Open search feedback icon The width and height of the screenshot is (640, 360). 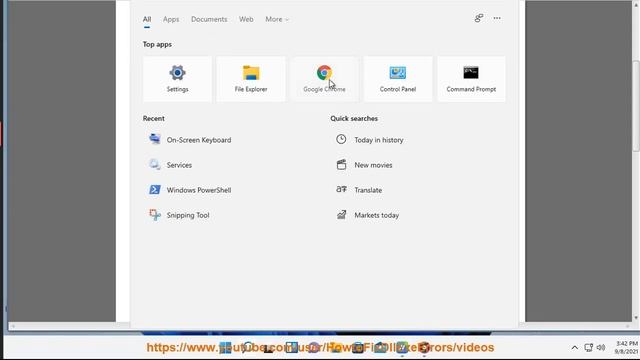coord(479,18)
